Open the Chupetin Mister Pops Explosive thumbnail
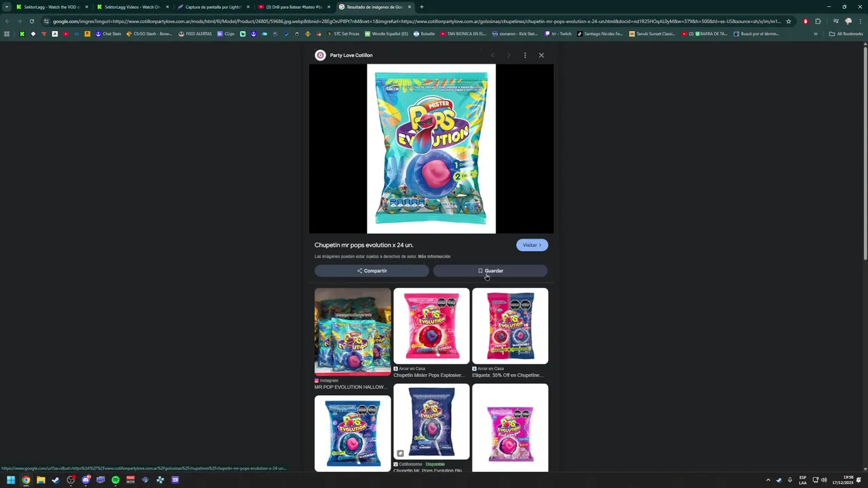Viewport: 868px width, 488px height. pyautogui.click(x=431, y=326)
